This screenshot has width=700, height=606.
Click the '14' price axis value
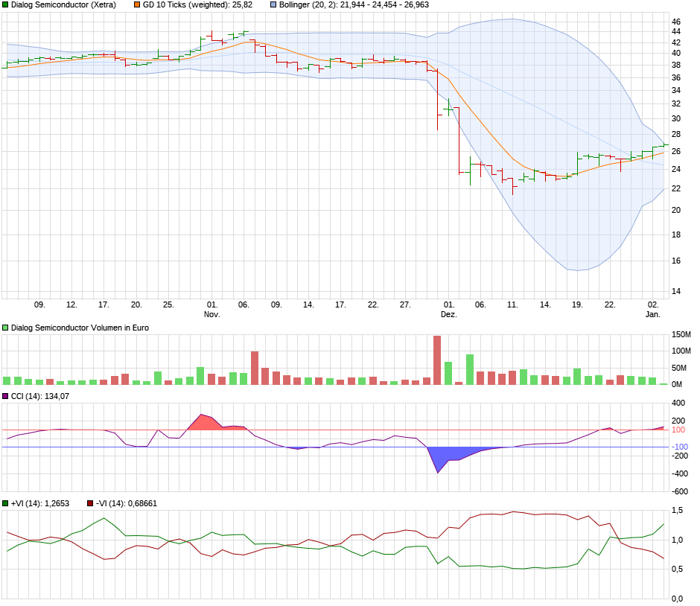tap(676, 291)
